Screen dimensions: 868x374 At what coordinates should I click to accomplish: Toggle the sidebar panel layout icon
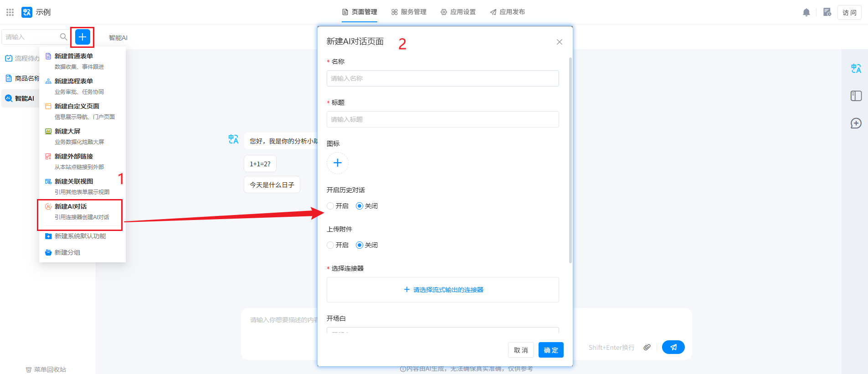856,96
